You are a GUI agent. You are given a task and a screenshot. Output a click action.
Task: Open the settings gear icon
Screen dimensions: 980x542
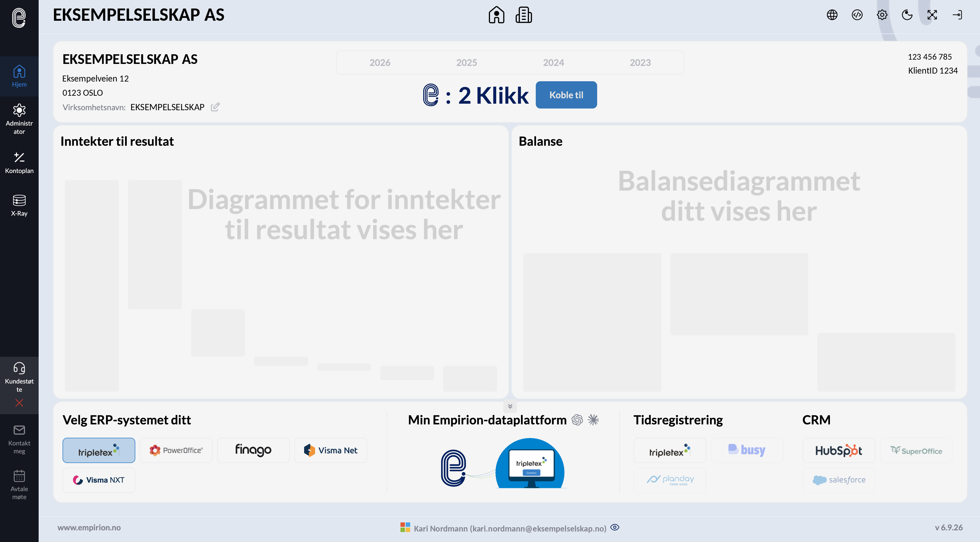click(x=882, y=15)
